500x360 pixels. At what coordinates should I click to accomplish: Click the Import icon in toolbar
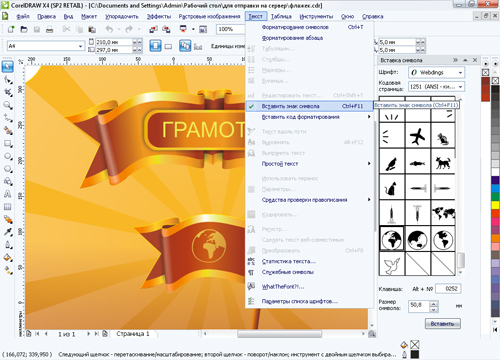click(x=154, y=29)
